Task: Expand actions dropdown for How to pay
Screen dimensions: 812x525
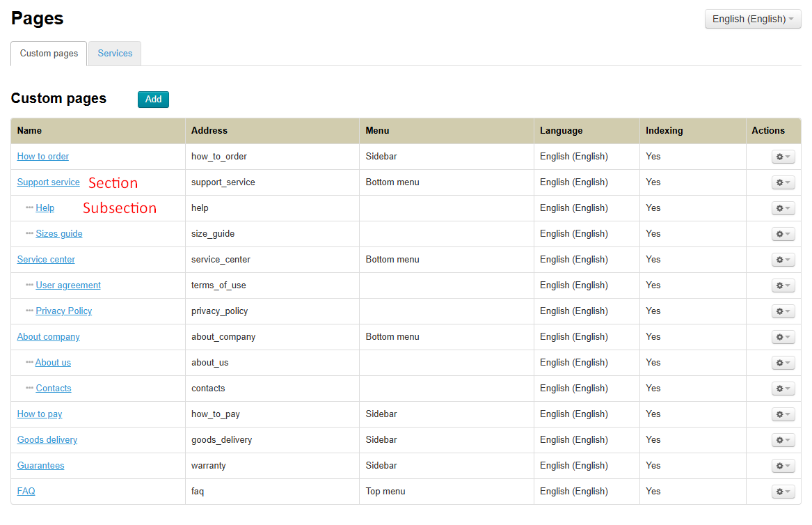Action: (x=783, y=414)
